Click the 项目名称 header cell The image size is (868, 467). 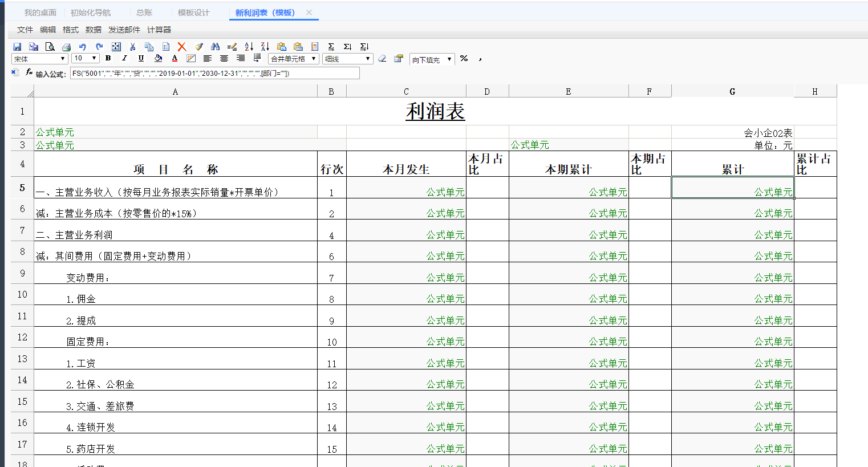click(176, 164)
